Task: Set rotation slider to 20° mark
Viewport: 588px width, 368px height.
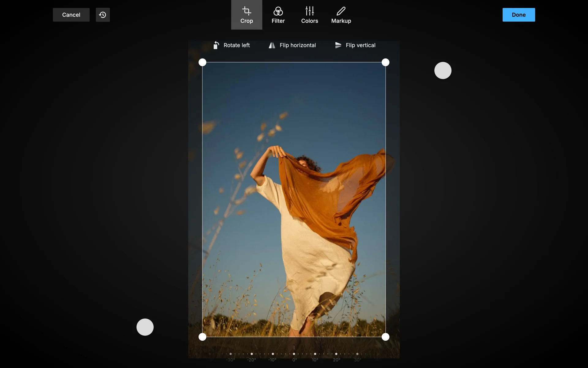Action: pyautogui.click(x=336, y=354)
